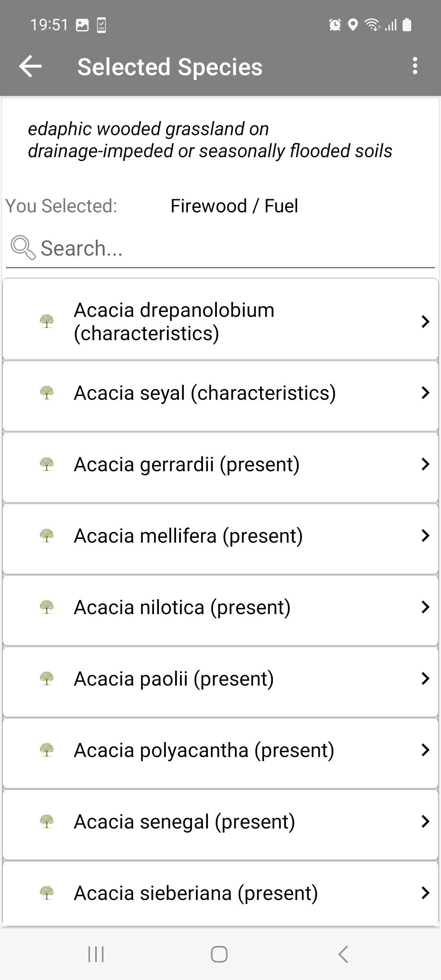This screenshot has width=441, height=980.
Task: Expand the Acacia mellifera chevron arrow
Action: (425, 536)
